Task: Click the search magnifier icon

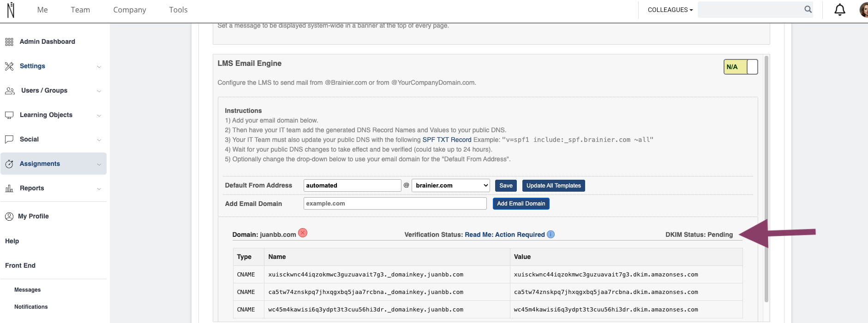Action: (808, 9)
